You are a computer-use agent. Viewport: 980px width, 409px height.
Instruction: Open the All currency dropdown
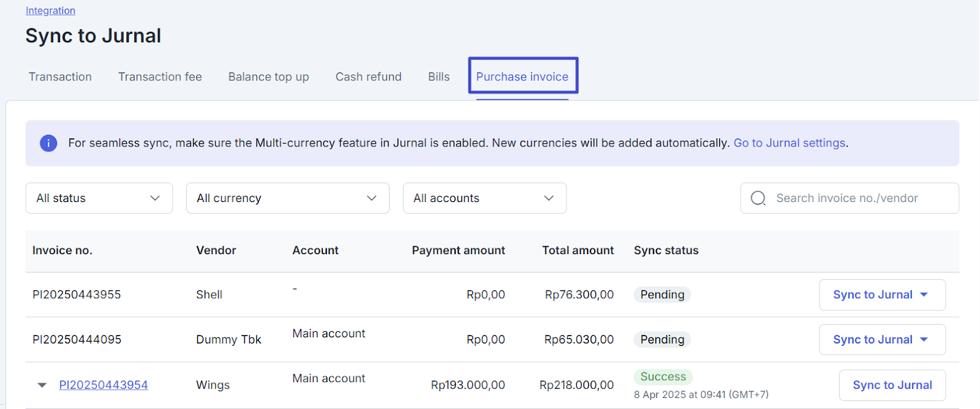point(288,198)
